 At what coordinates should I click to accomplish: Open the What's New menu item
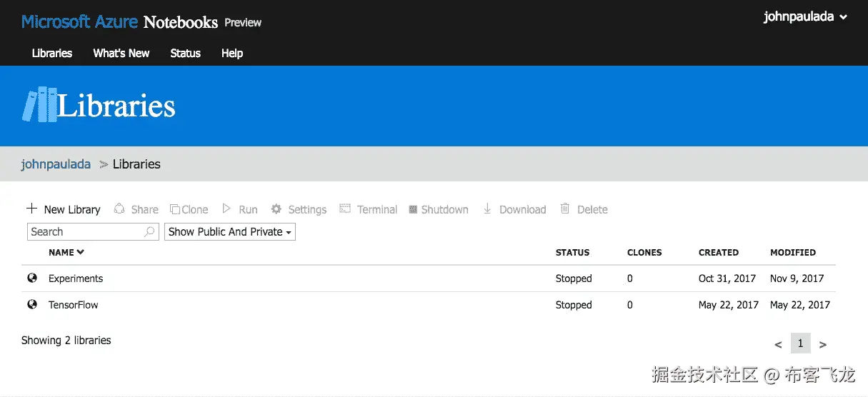tap(121, 53)
